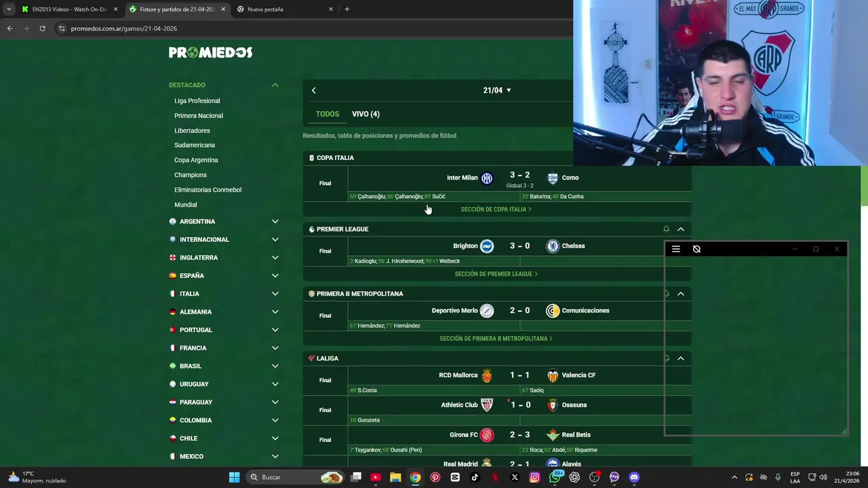Open the Inter Milan club crest
The width and height of the screenshot is (868, 488).
[x=487, y=178]
